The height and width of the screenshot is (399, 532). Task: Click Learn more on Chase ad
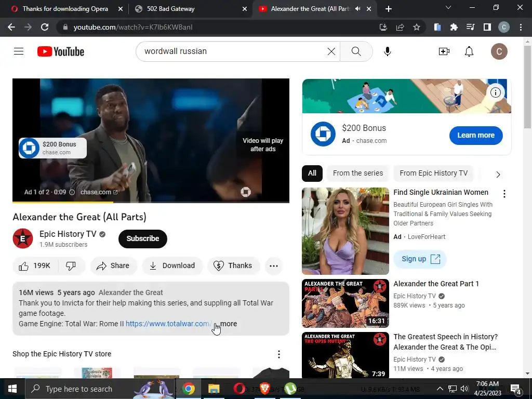pyautogui.click(x=476, y=136)
